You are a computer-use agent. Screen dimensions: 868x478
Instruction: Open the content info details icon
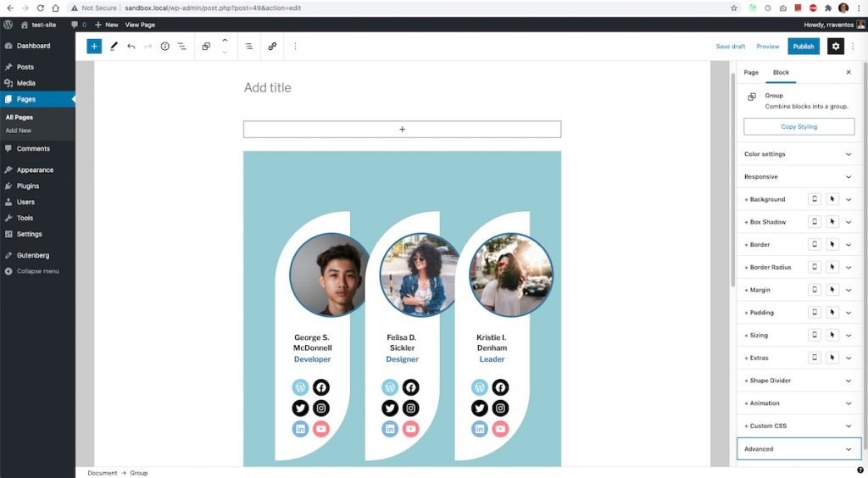click(x=165, y=47)
